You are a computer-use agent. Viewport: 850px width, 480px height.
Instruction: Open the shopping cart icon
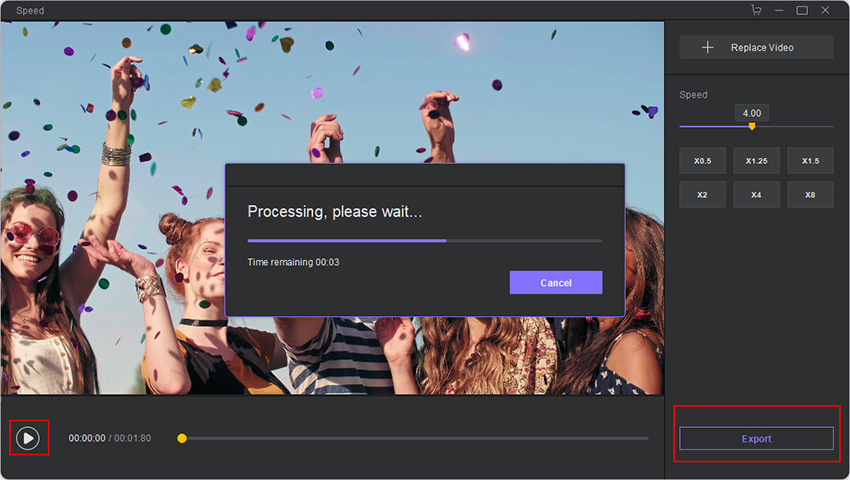(756, 10)
